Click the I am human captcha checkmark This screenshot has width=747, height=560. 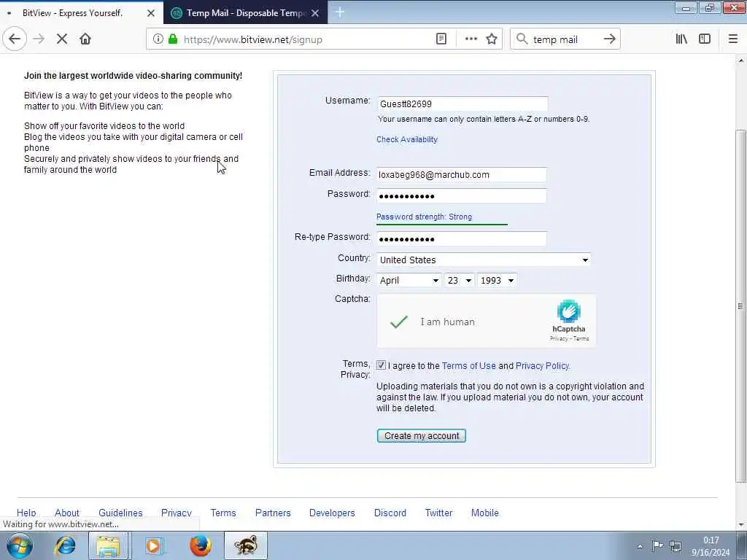pos(399,322)
